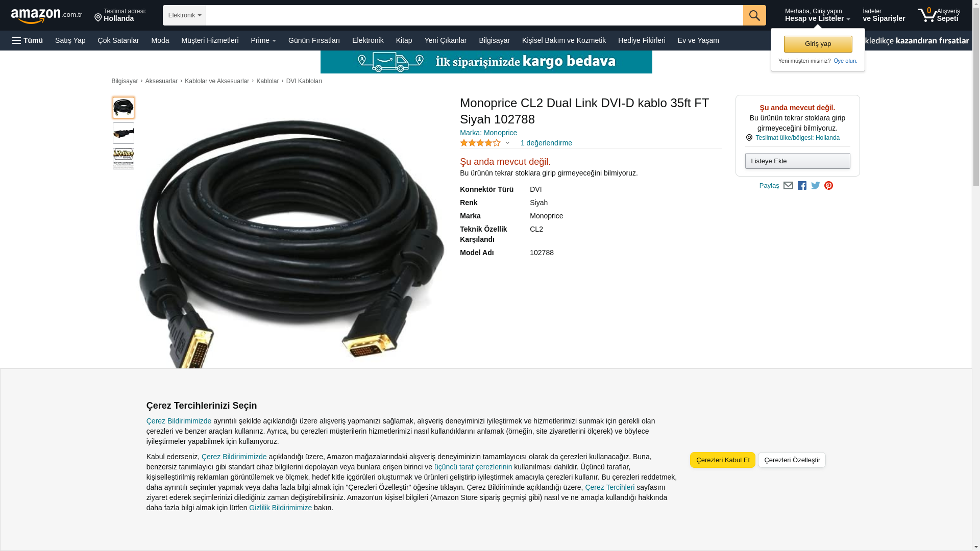Image resolution: width=980 pixels, height=551 pixels.
Task: Click the search magnifier button
Action: (x=754, y=15)
